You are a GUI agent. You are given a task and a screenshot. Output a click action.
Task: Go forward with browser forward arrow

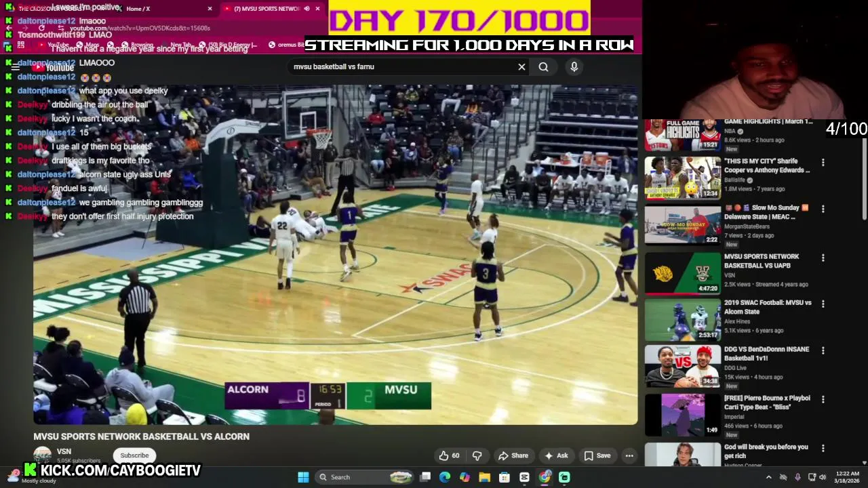24,28
